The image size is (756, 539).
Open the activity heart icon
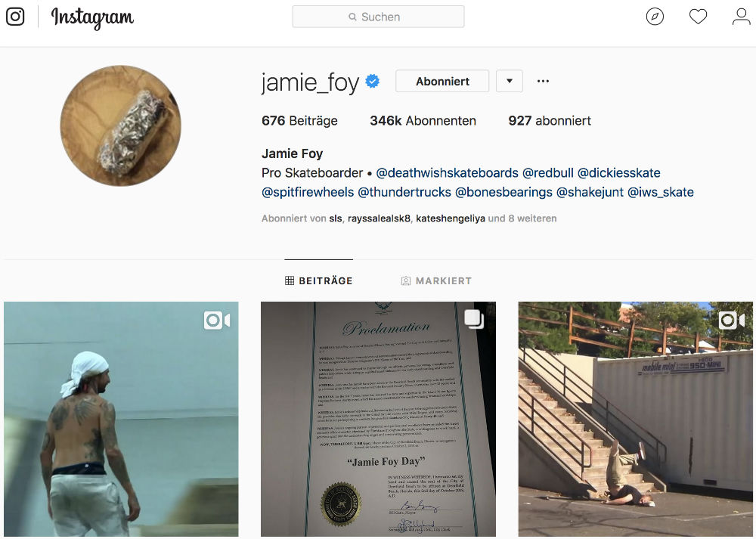pyautogui.click(x=698, y=17)
